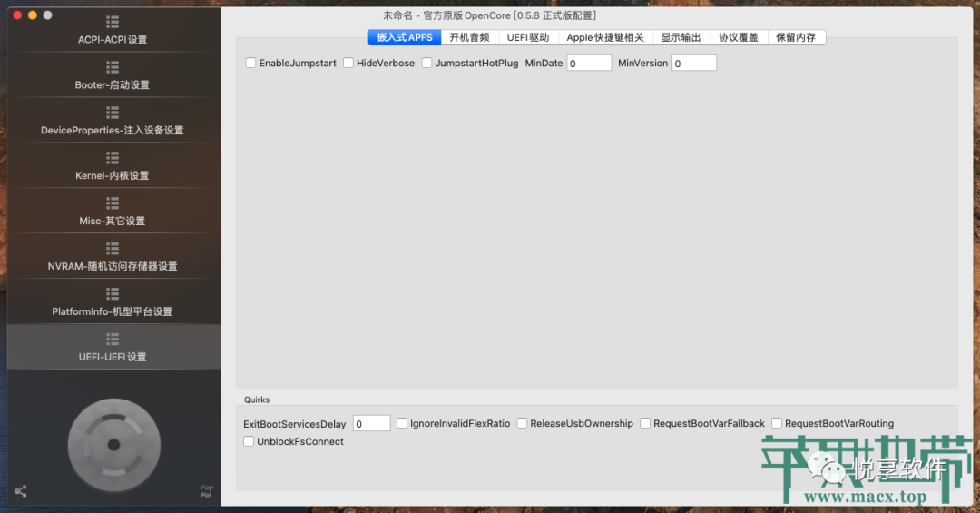Toggle IgnoreInvalidFlexRatio quirk
This screenshot has height=513, width=980.
tap(402, 423)
